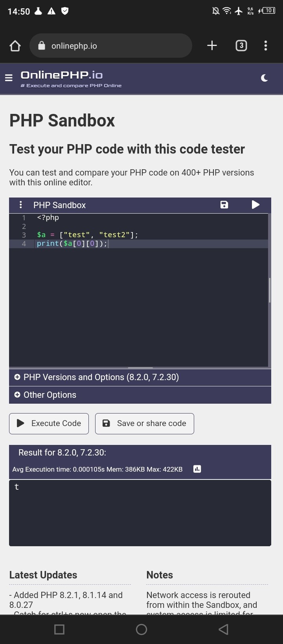Click the Avg Execution time text
Screen dimensions: 283x644
[x=97, y=469]
